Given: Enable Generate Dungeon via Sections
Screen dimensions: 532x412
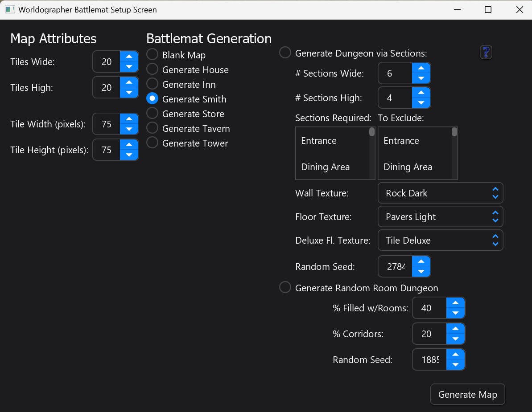Looking at the screenshot, I should click(285, 52).
